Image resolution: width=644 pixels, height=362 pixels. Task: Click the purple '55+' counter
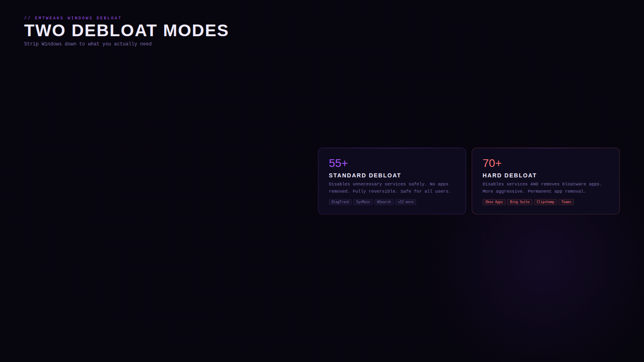coord(338,163)
